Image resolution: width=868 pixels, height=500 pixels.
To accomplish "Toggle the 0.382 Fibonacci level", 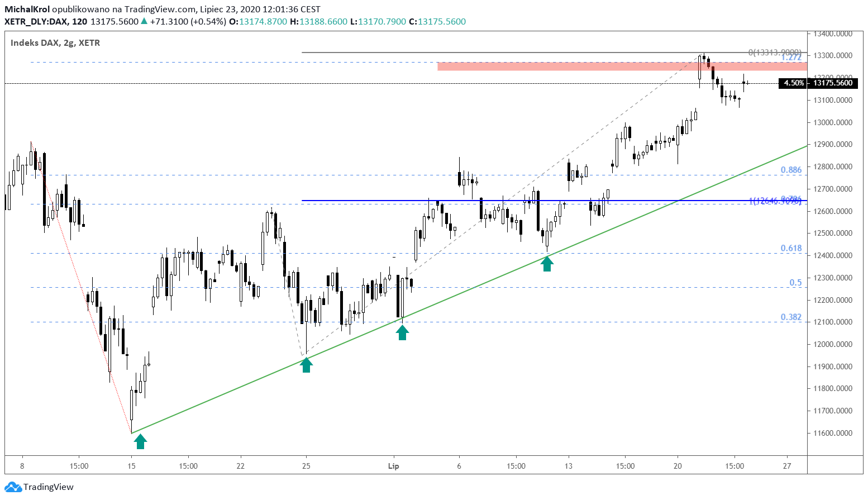I will (x=790, y=317).
